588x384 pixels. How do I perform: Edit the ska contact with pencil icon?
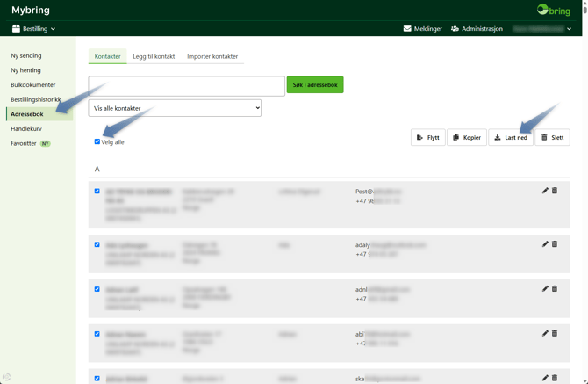point(545,378)
